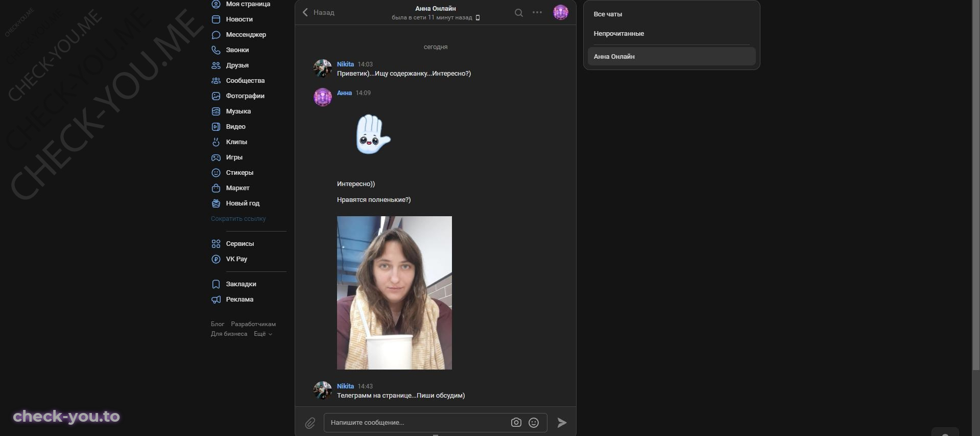Open Nikita avatar beside 14:03 message

(323, 68)
